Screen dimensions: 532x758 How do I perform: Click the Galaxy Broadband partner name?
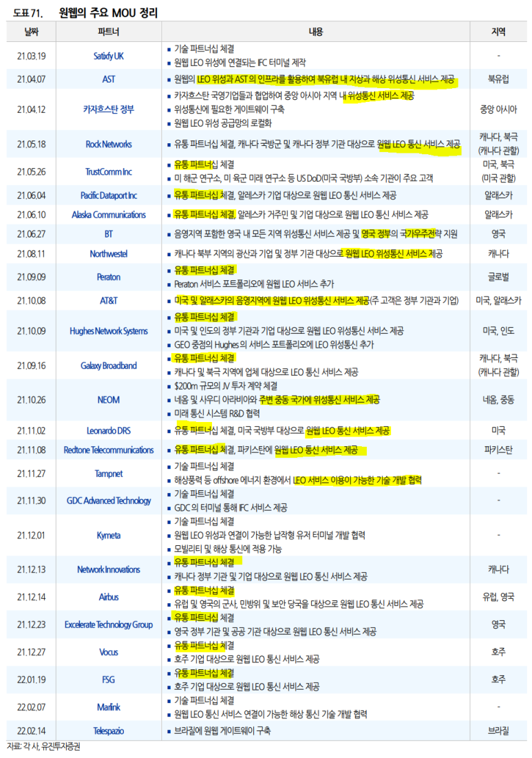pos(109,366)
